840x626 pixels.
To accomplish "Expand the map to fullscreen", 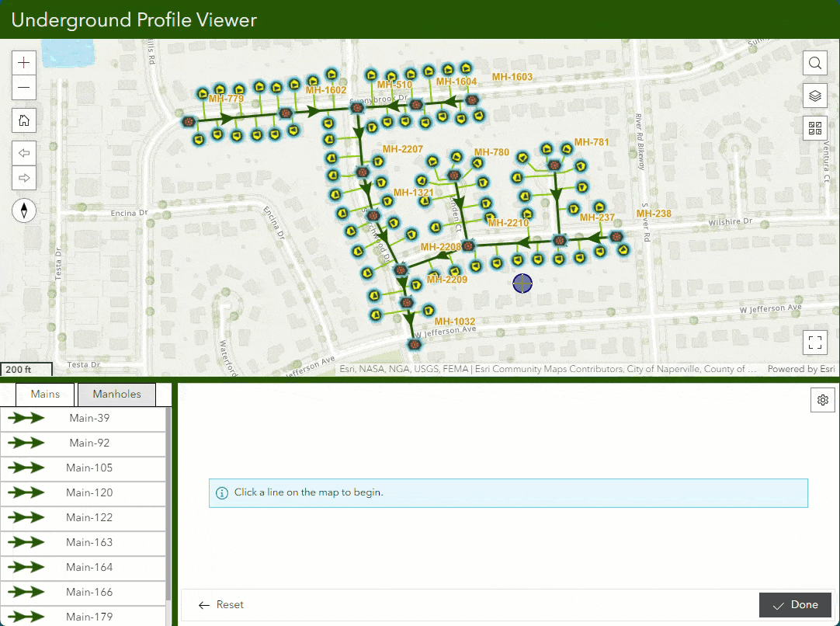I will [x=814, y=342].
